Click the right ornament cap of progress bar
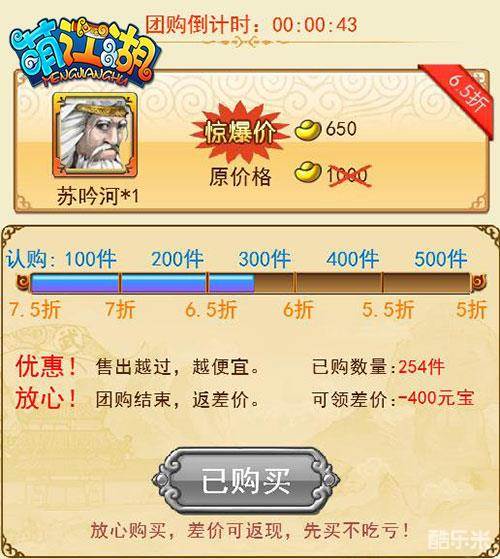 (x=478, y=283)
